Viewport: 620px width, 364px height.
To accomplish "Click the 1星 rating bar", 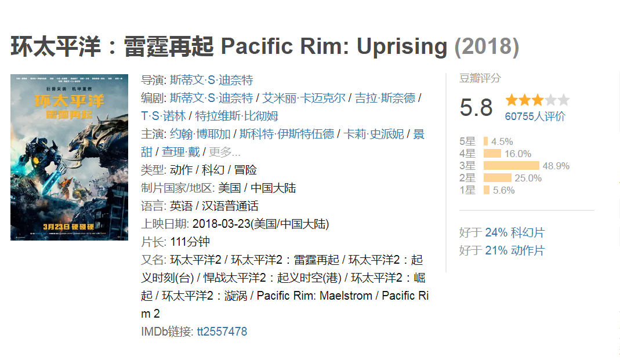I will point(487,191).
